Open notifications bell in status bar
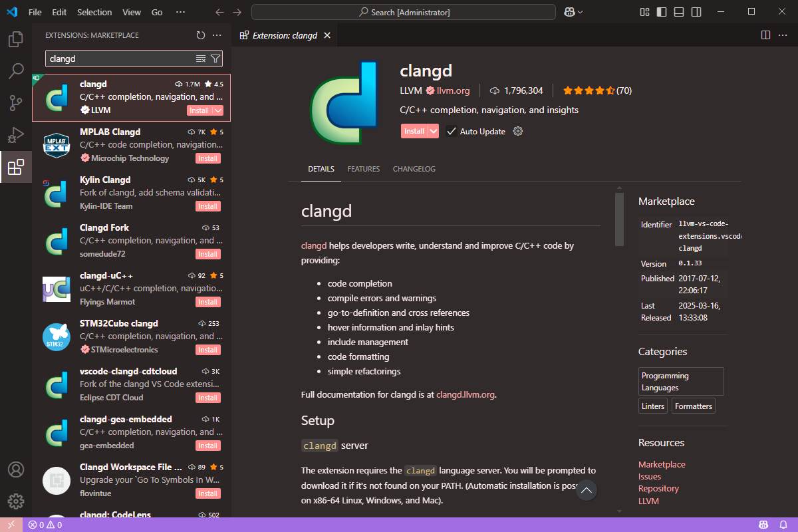 point(783,525)
